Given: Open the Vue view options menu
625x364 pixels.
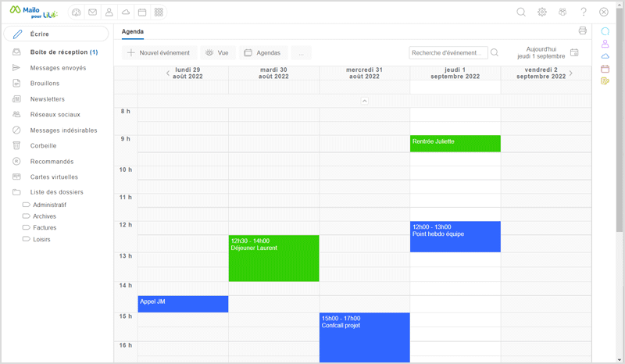Looking at the screenshot, I should click(217, 52).
